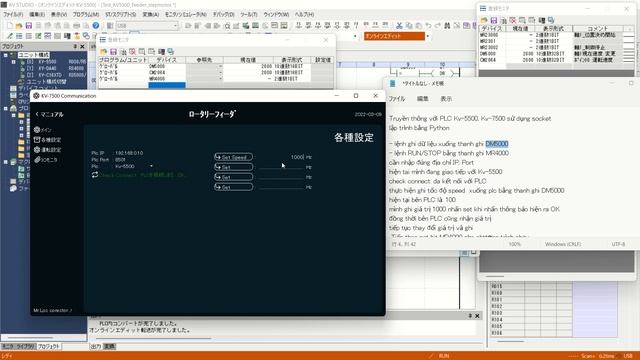Select [1] KV-DA40 unit in project tree

(47, 69)
